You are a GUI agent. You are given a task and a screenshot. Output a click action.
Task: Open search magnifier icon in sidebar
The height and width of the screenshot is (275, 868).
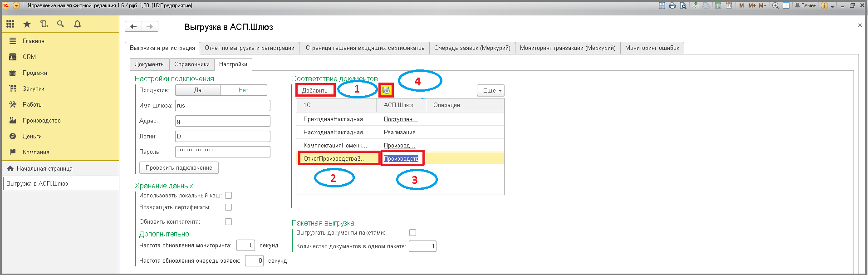pyautogui.click(x=60, y=24)
